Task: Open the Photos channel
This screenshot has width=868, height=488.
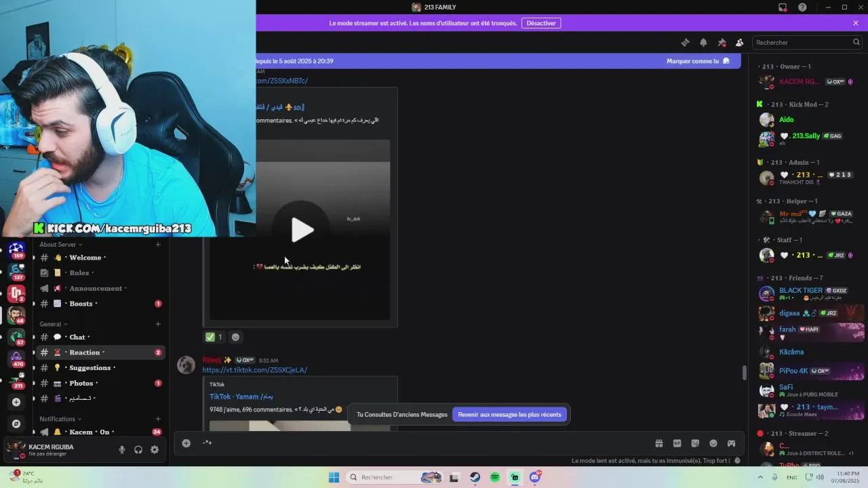Action: tap(100, 383)
